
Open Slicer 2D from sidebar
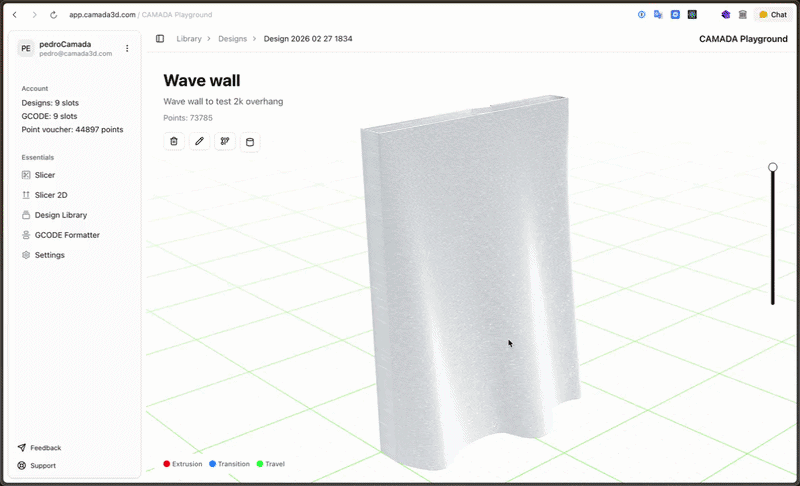(x=51, y=195)
